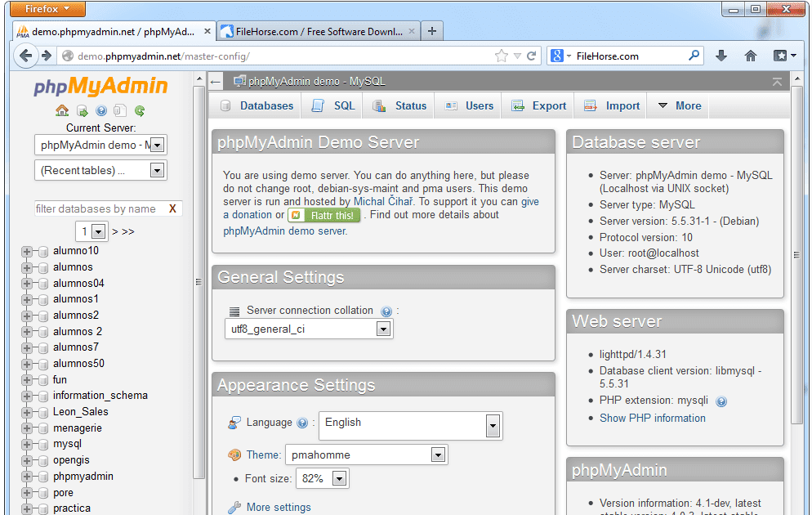This screenshot has height=515, width=812.
Task: Open a new tab with plus button
Action: pos(432,32)
